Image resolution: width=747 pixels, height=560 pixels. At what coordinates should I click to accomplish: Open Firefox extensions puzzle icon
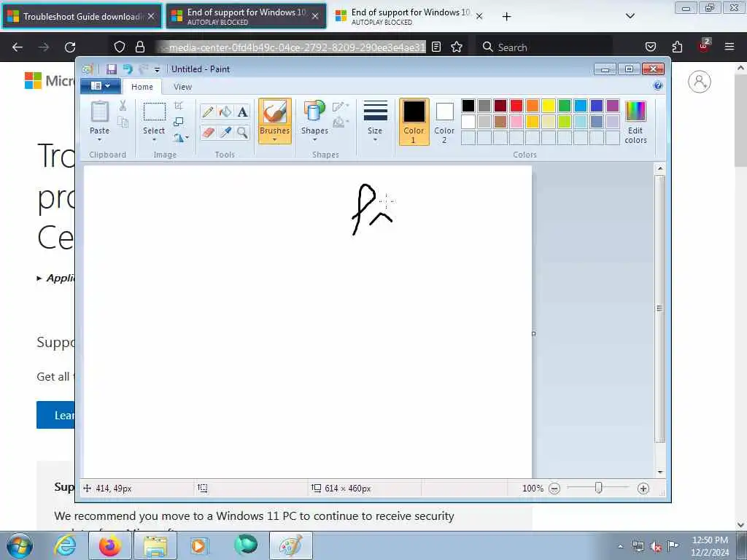[x=677, y=47]
